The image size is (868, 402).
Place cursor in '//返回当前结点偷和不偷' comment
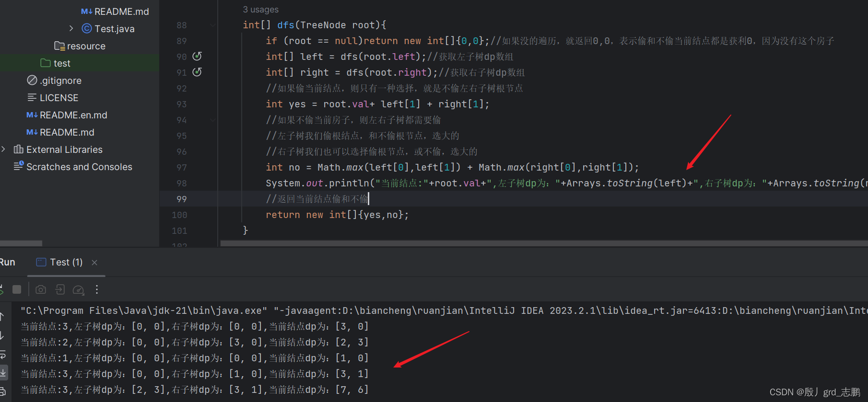click(x=317, y=199)
